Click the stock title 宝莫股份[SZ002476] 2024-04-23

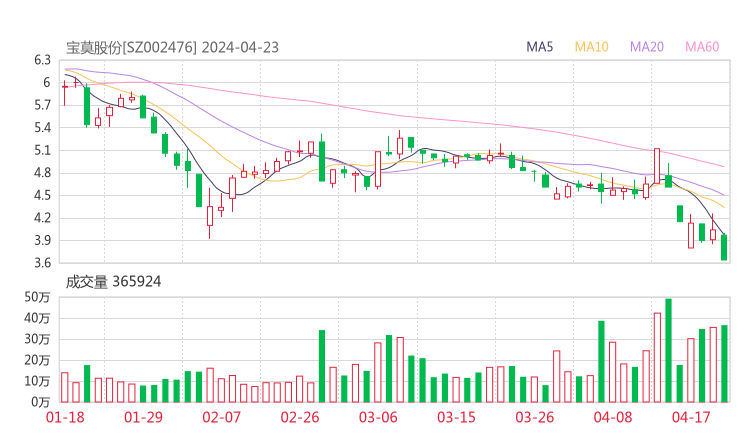click(x=172, y=47)
